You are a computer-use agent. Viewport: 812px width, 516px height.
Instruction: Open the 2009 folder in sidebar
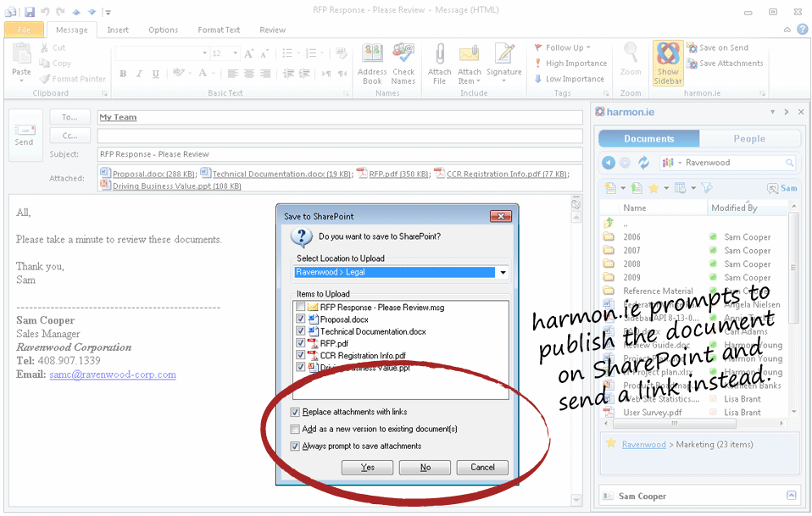(631, 277)
